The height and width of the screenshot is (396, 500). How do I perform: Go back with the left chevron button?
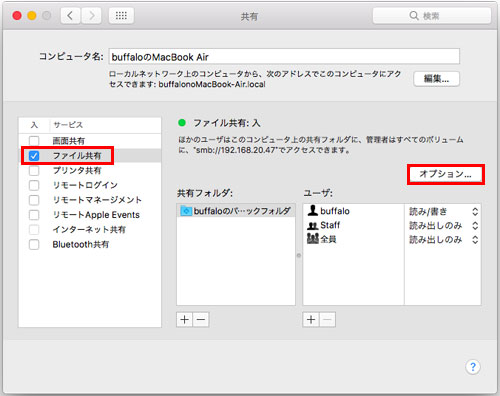click(x=70, y=16)
